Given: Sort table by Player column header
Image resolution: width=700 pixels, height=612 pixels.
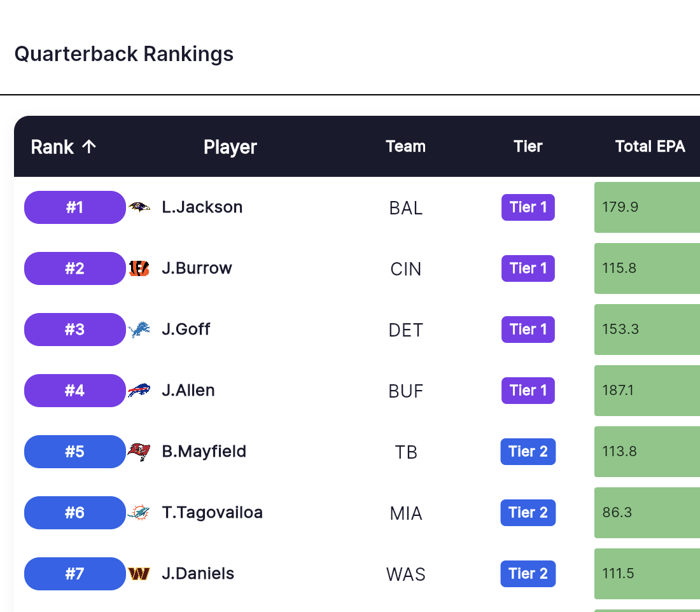Looking at the screenshot, I should (x=230, y=147).
